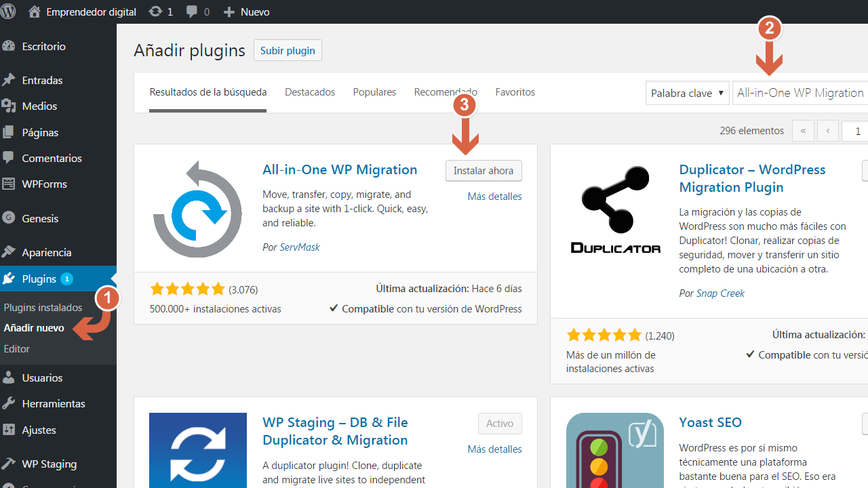Click the plus icon beside Nuevo
Image resolution: width=868 pixels, height=488 pixels.
[x=229, y=12]
